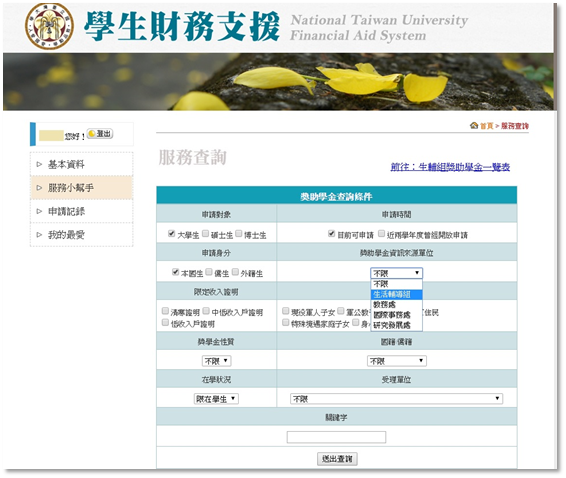
Task: Select 不限 option in open dropdown list
Action: pyautogui.click(x=396, y=284)
